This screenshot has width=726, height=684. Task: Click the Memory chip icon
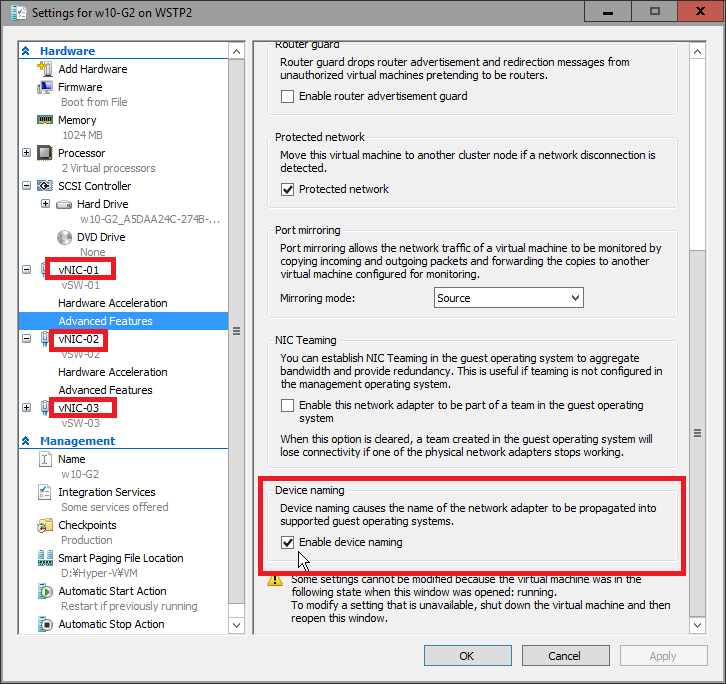tap(44, 120)
